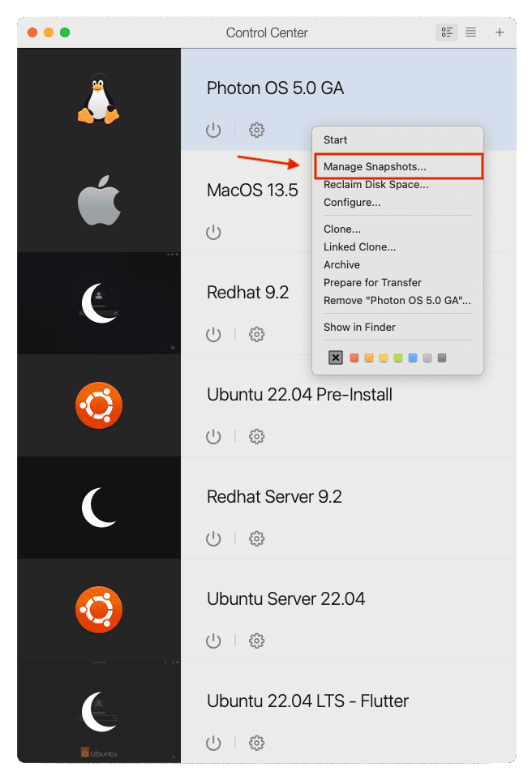Choose Remove "Photon OS 5.0 GA"... entry

(x=397, y=301)
